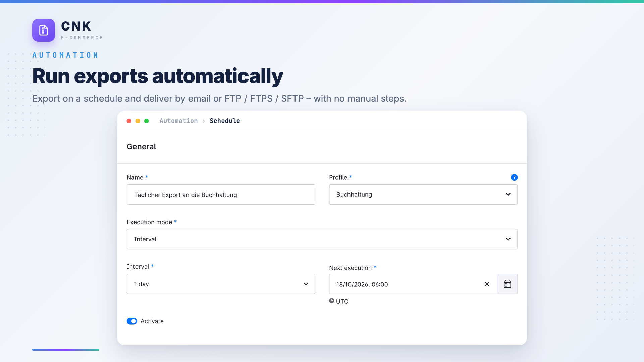Click the Execution mode field label
The width and height of the screenshot is (644, 362).
(x=149, y=222)
